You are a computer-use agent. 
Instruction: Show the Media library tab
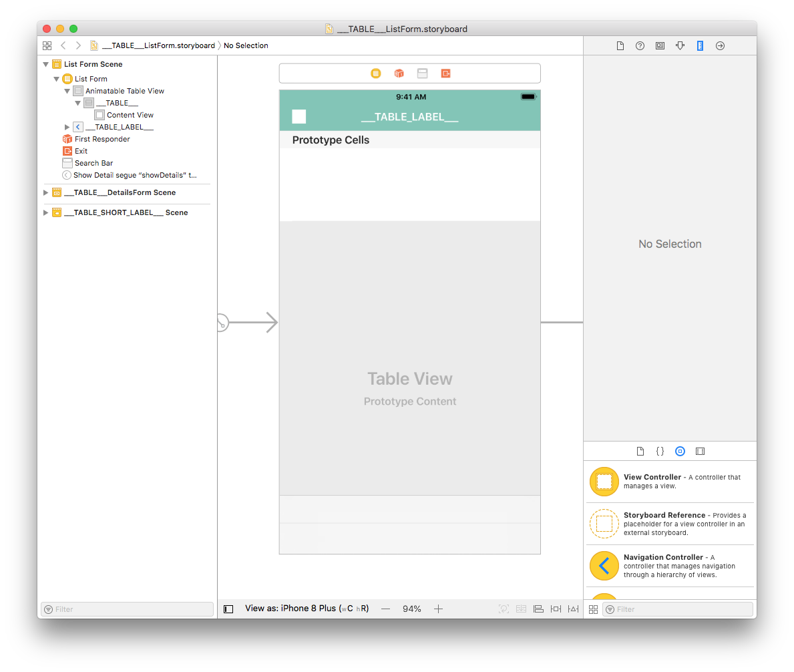[700, 451]
